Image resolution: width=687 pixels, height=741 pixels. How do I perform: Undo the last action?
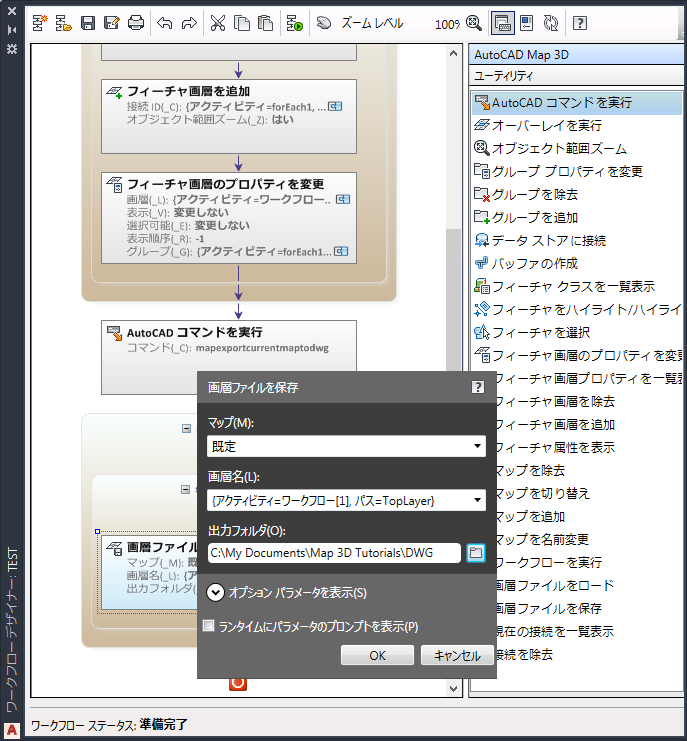point(164,22)
